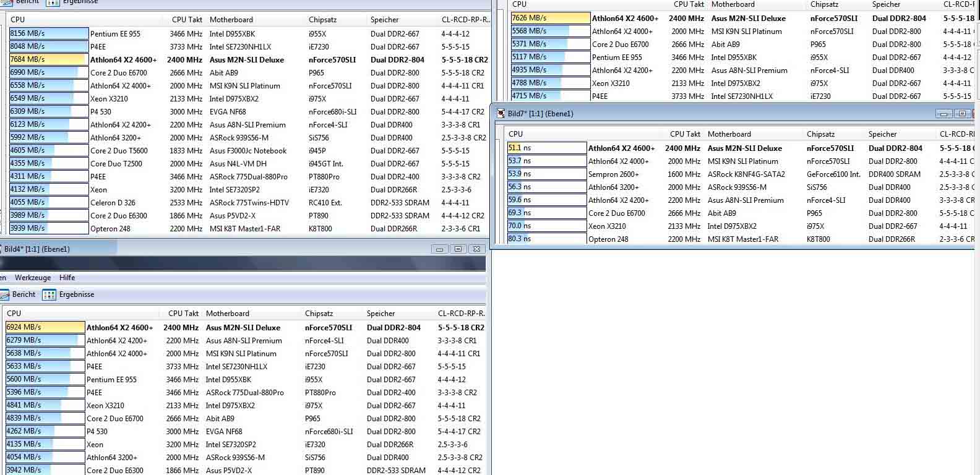Image resolution: width=980 pixels, height=475 pixels.
Task: Click the Chipsatz column header in Bild7
Action: [820, 134]
